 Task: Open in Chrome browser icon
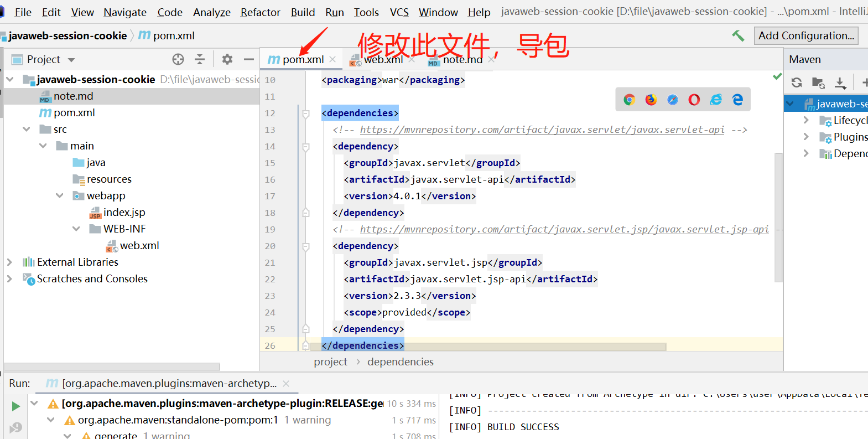tap(629, 100)
